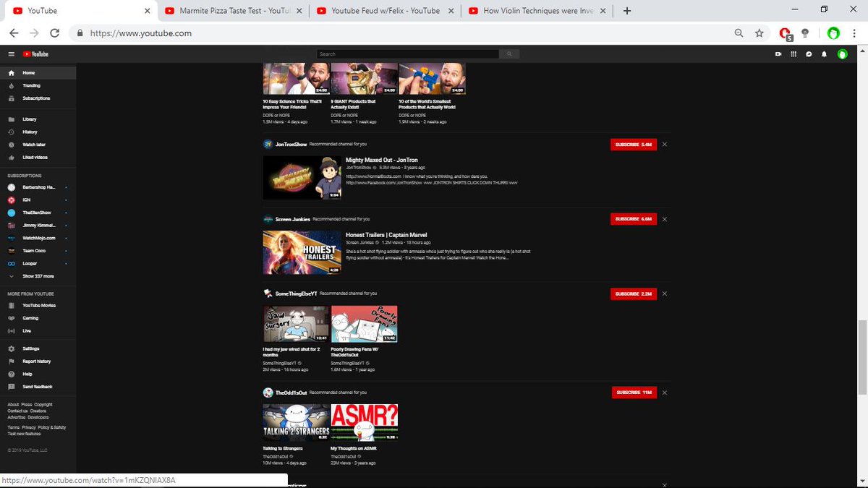Open the Looper subscription channel
868x488 pixels.
38,263
